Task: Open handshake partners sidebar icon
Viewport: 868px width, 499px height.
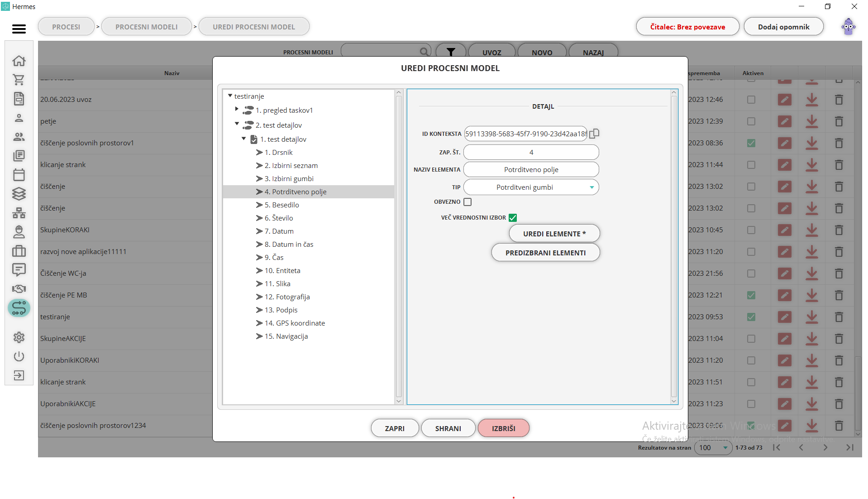Action: (x=19, y=289)
